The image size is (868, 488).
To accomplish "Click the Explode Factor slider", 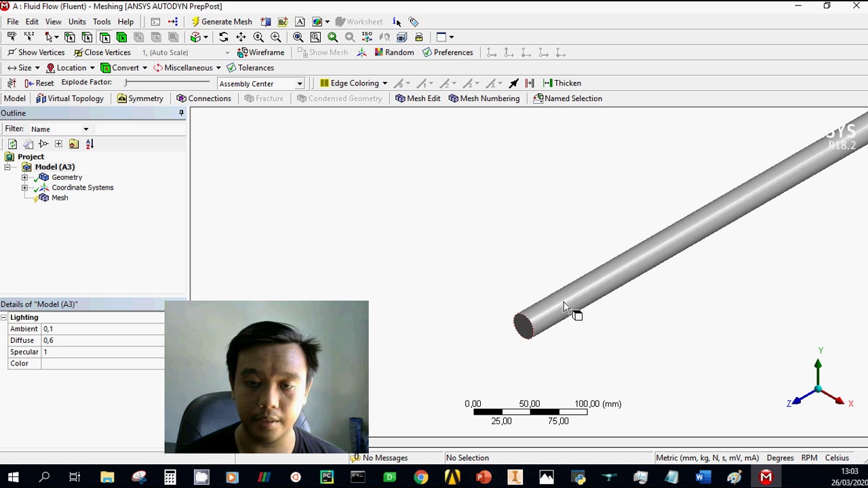I will pos(167,83).
